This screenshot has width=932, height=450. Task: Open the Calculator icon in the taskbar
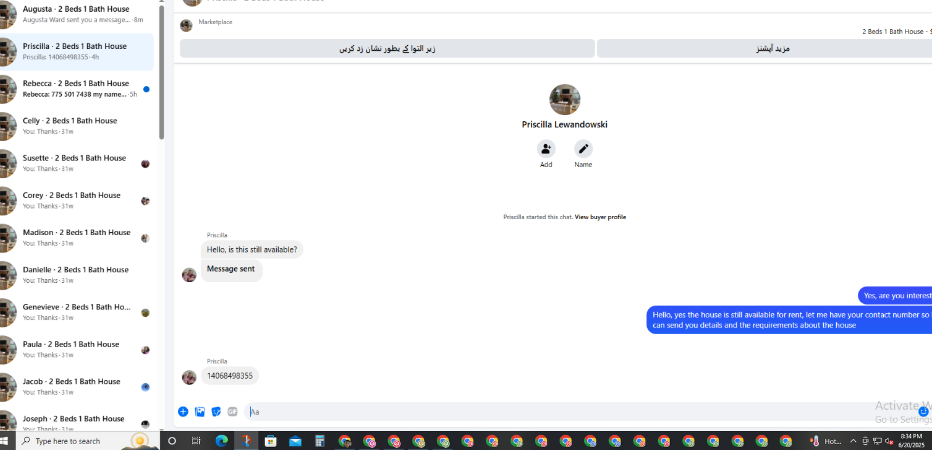click(320, 441)
